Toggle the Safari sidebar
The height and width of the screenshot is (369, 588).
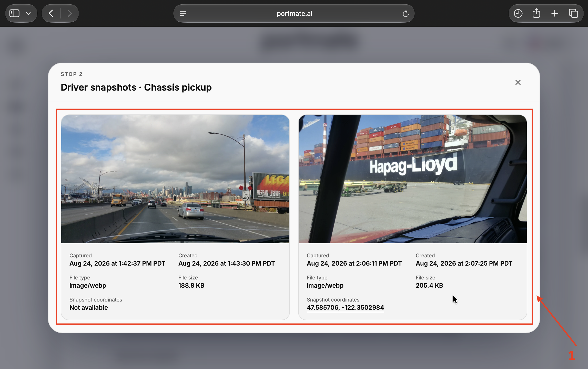tap(14, 13)
